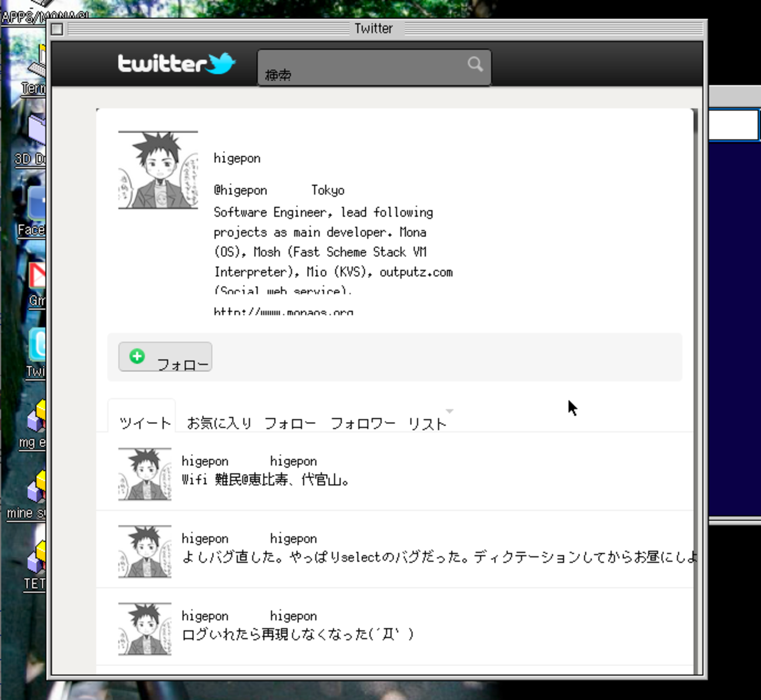Open the Gmail desktop icon
This screenshot has height=700, width=761.
(37, 284)
